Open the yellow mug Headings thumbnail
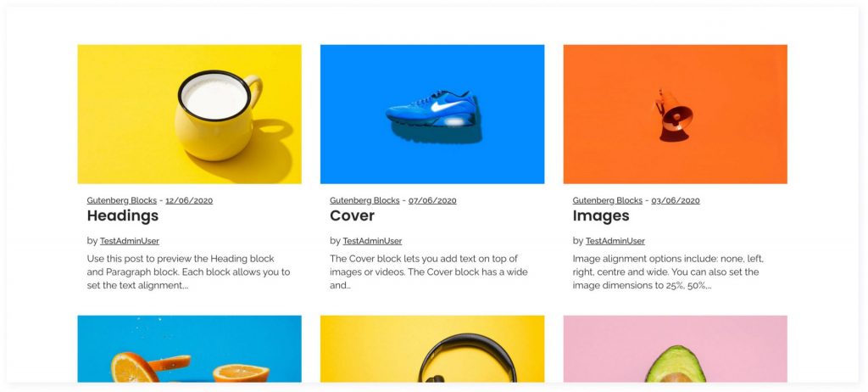This screenshot has height=392, width=868. pos(189,114)
